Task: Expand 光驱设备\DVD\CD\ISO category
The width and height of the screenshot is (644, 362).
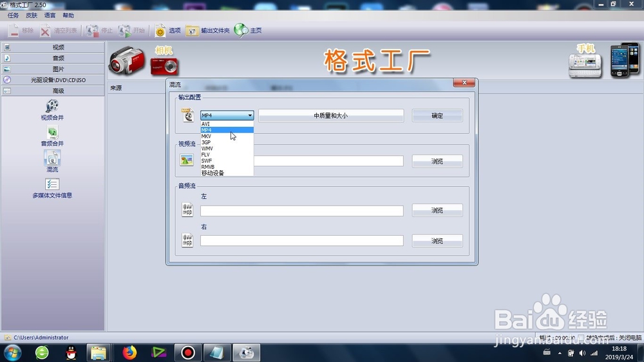Action: point(53,80)
